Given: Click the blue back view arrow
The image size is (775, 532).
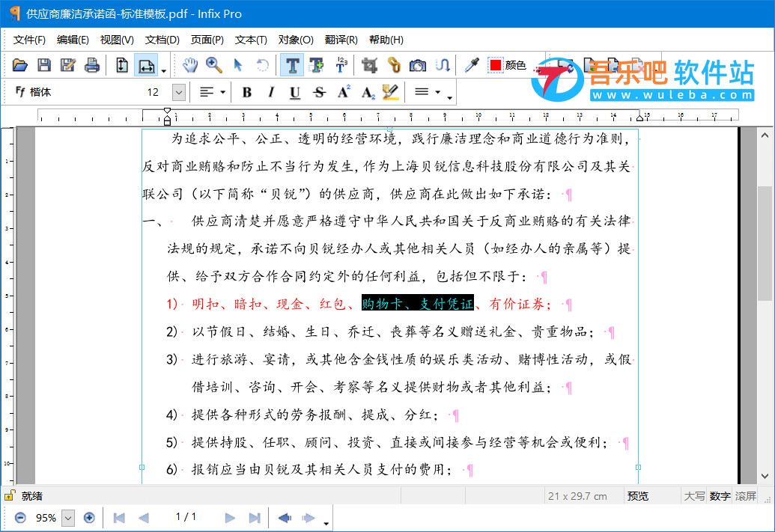Looking at the screenshot, I should (x=285, y=518).
